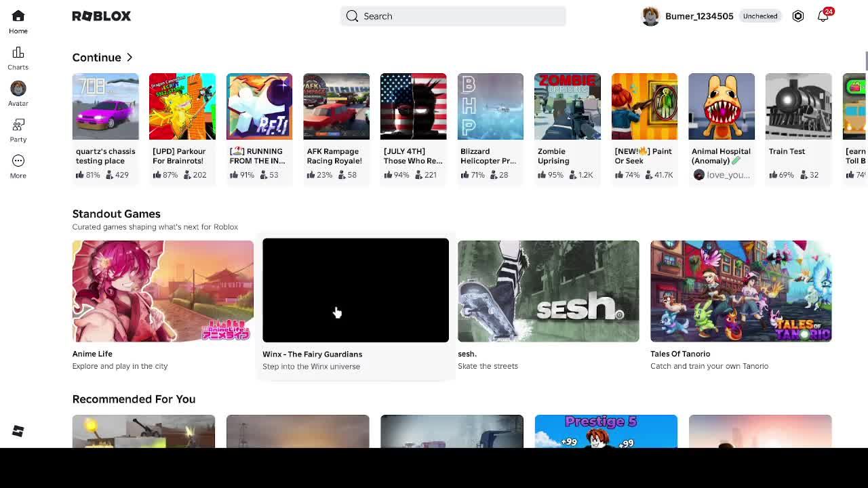Image resolution: width=868 pixels, height=488 pixels.
Task: Open Paint Or Seek thumbnail
Action: pyautogui.click(x=644, y=106)
